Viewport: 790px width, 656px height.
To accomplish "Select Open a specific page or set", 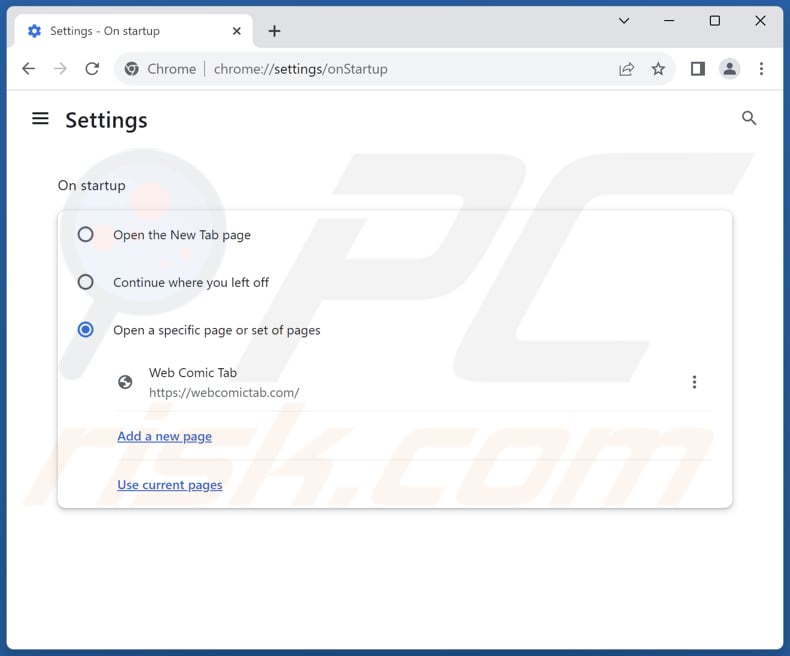I will pyautogui.click(x=85, y=330).
